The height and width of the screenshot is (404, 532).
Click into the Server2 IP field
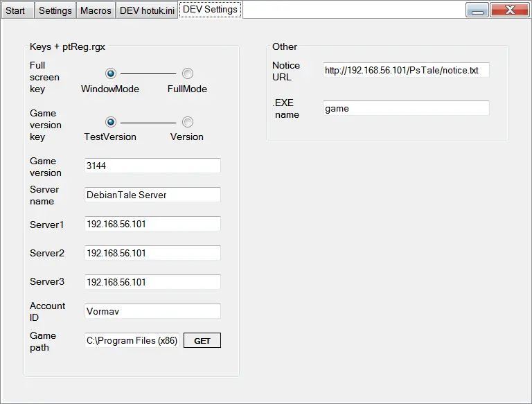(x=152, y=253)
